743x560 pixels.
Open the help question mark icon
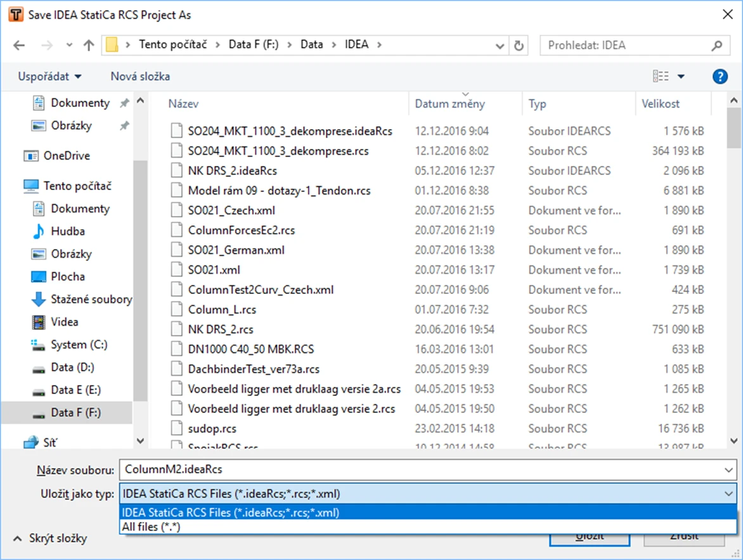point(720,76)
